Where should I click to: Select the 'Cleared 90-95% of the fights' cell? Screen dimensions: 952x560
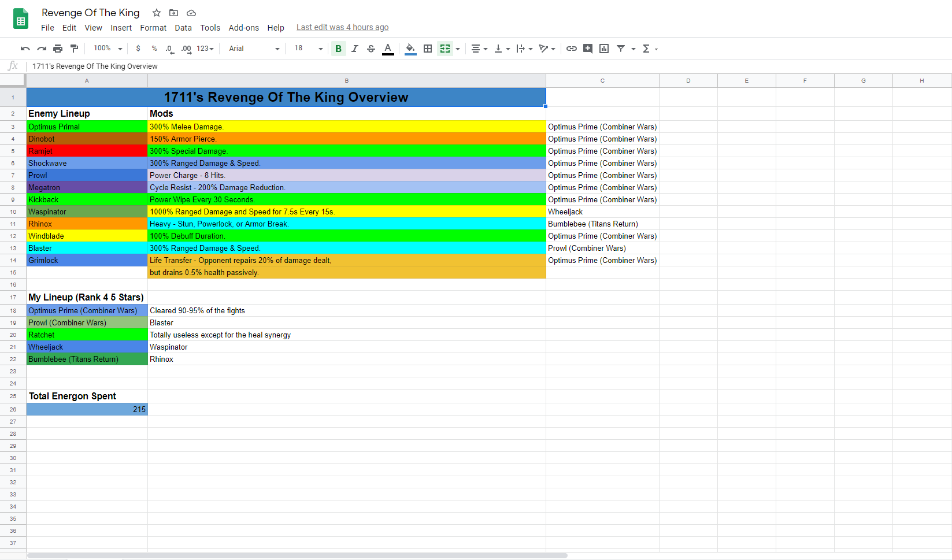[347, 311]
